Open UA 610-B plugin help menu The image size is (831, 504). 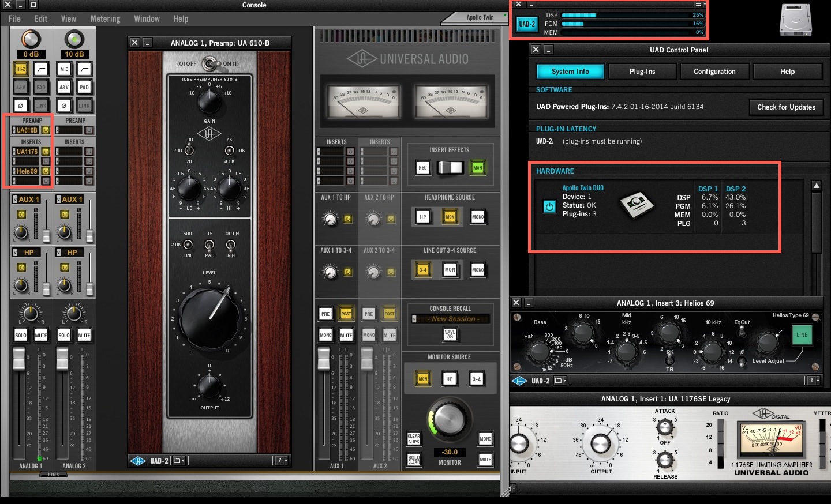pos(281,460)
